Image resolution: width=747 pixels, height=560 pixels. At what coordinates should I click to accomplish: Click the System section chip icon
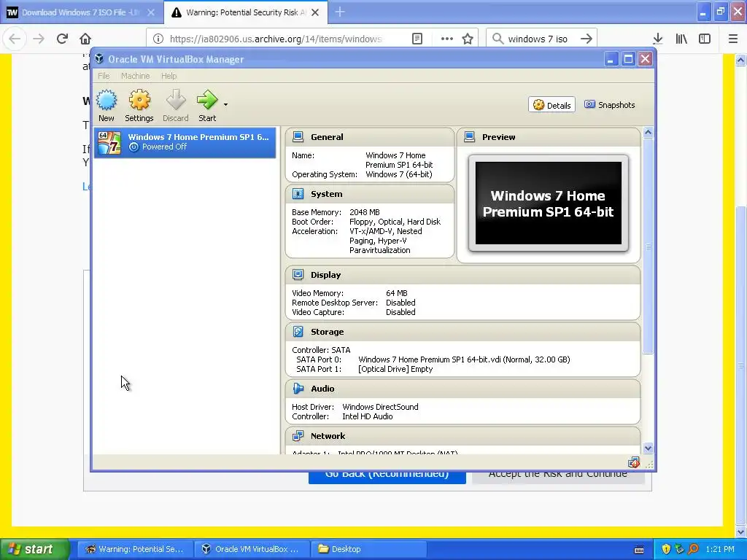298,194
